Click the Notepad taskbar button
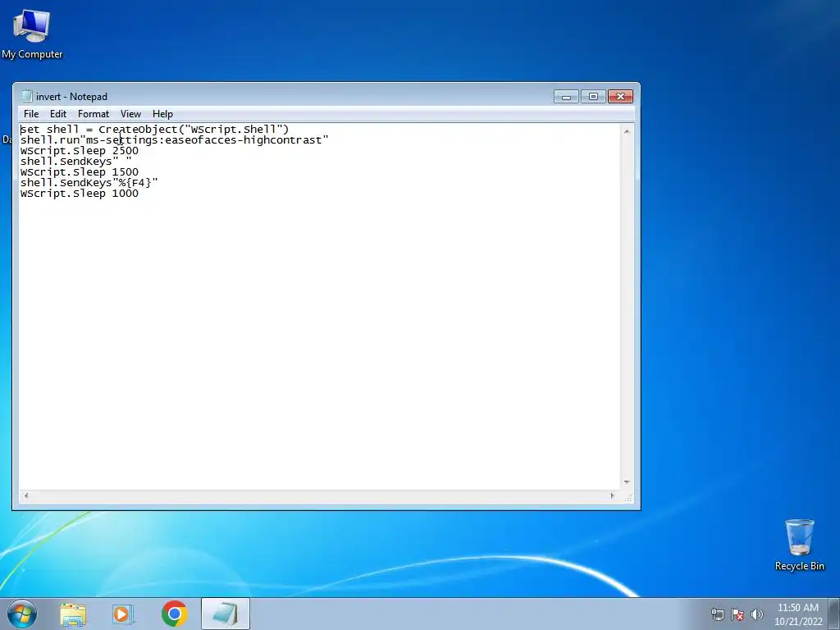 [226, 614]
